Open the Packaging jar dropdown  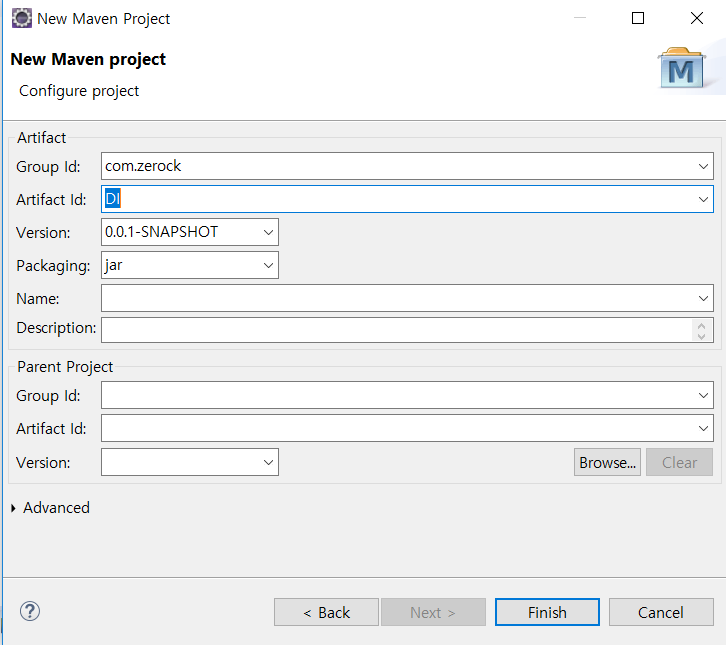(x=268, y=265)
